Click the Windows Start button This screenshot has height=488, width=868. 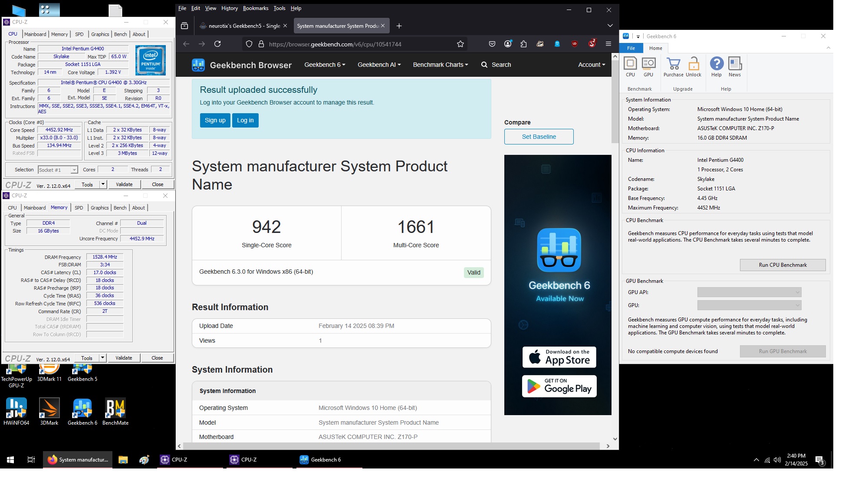(x=10, y=459)
